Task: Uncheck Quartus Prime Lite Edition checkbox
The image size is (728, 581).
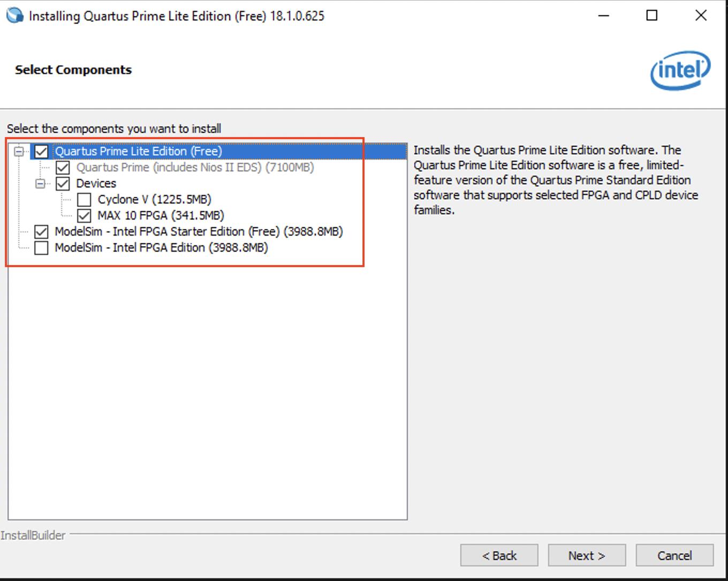Action: (41, 152)
